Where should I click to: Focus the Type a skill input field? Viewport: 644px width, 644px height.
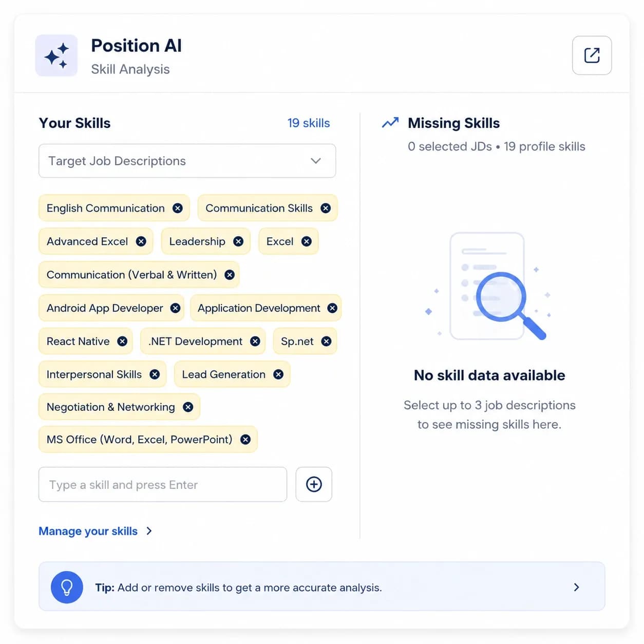click(x=163, y=484)
